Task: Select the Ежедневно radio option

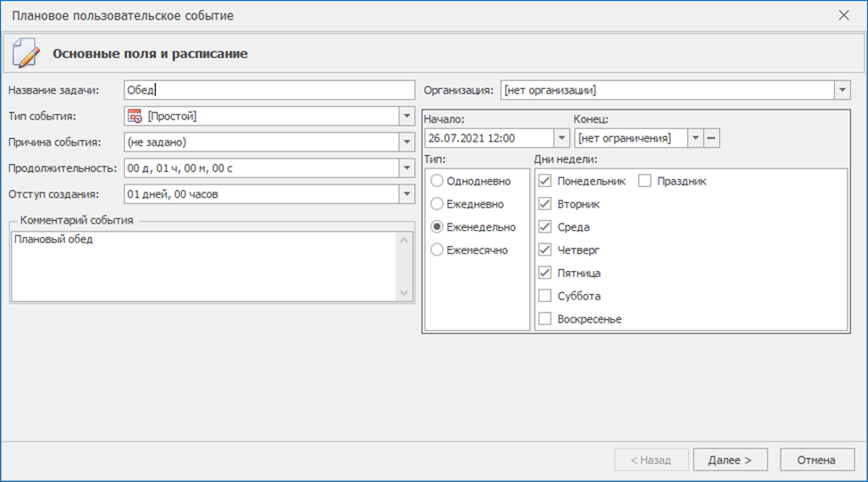Action: coord(437,204)
